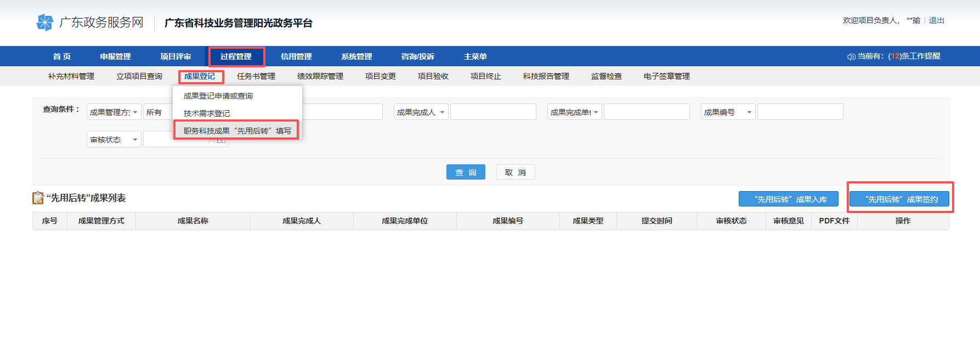Screen dimensions: 980x345
Task: Click the 提交时间 column header
Action: tap(656, 221)
